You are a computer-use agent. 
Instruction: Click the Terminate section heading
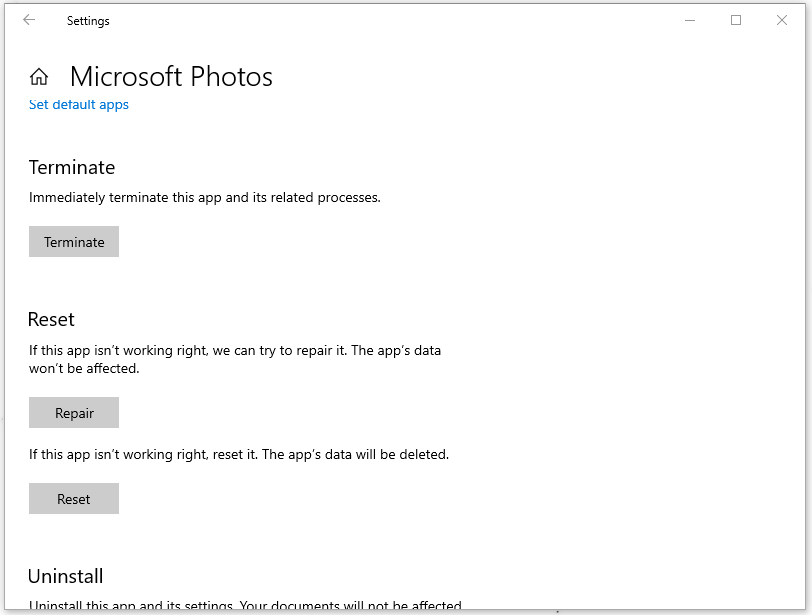[x=72, y=167]
